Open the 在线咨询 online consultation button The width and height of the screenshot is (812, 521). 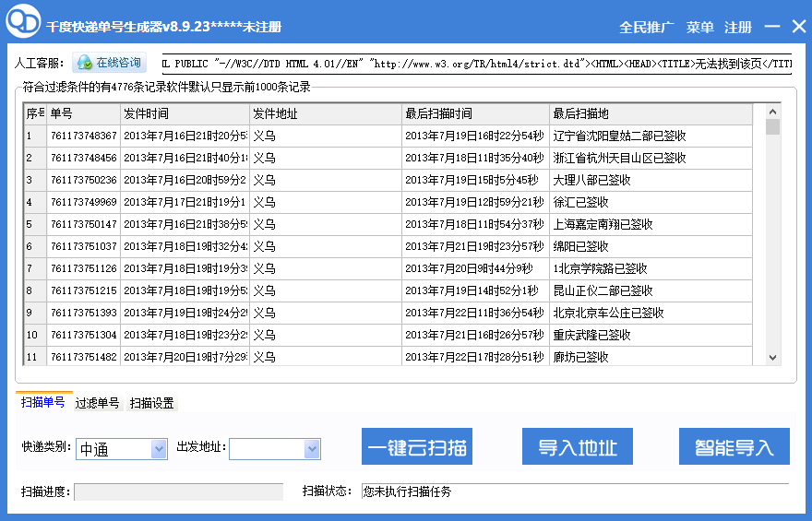point(111,63)
